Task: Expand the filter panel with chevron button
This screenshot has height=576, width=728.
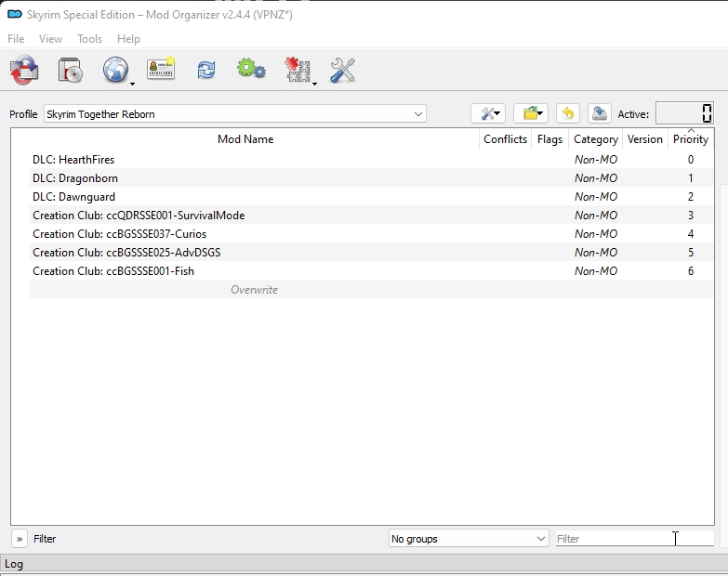Action: [20, 539]
